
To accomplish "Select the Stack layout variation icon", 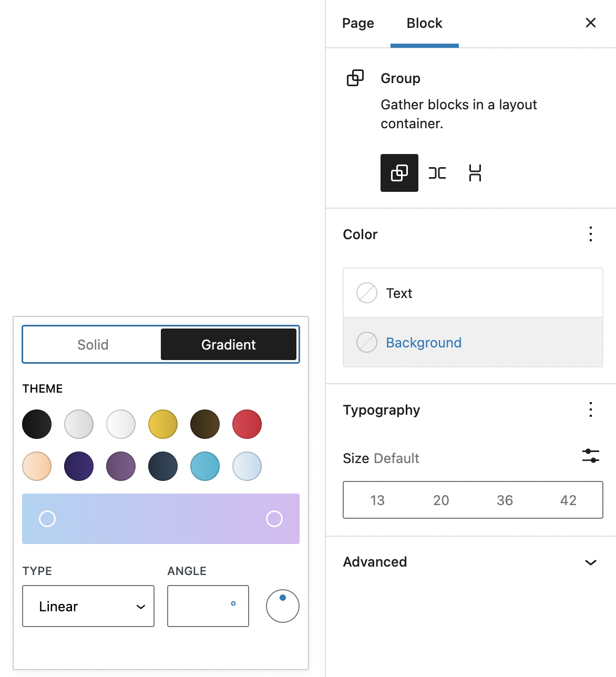I will click(475, 173).
